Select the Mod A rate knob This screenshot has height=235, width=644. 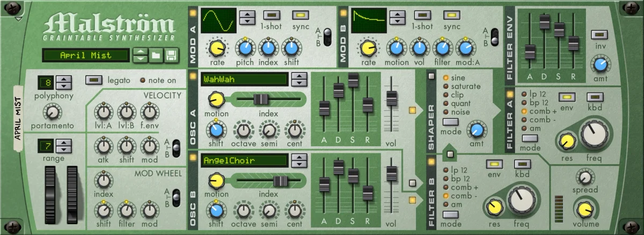[x=216, y=48]
